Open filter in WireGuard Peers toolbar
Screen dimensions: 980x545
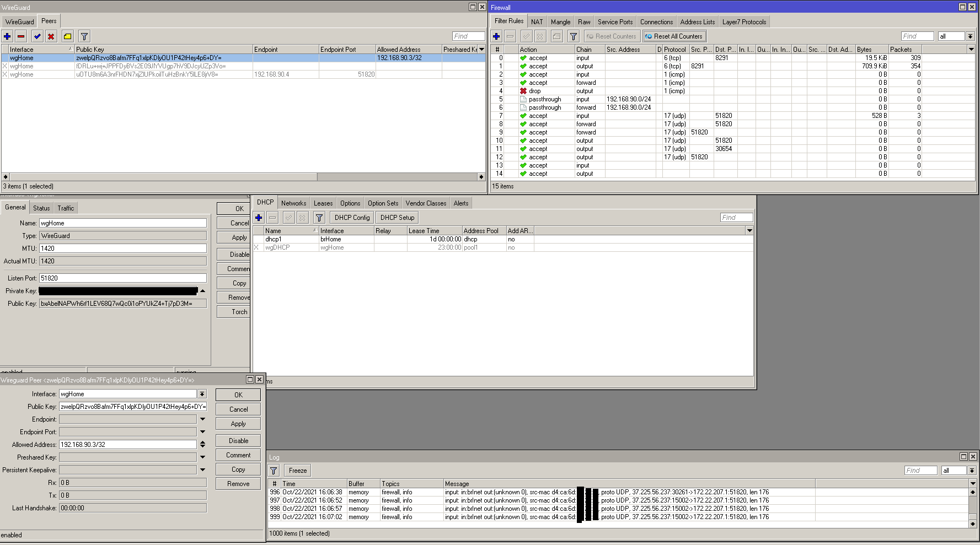pos(84,36)
